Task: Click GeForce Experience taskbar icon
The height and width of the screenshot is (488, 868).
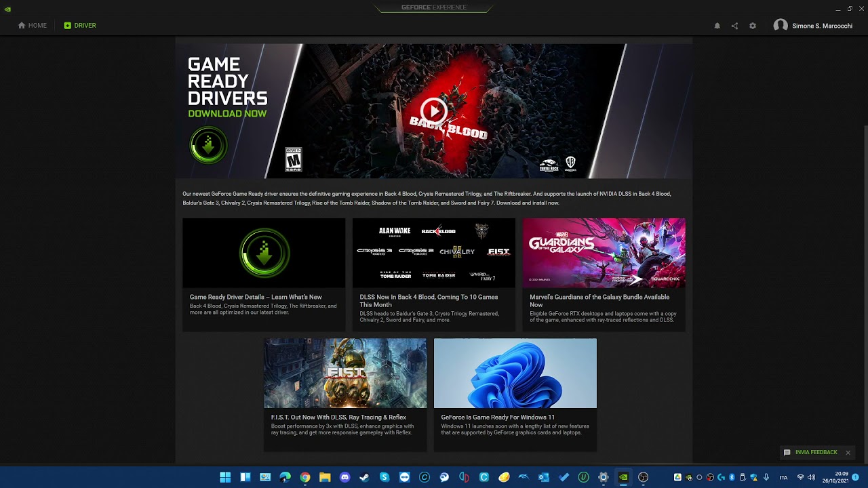Action: [623, 477]
